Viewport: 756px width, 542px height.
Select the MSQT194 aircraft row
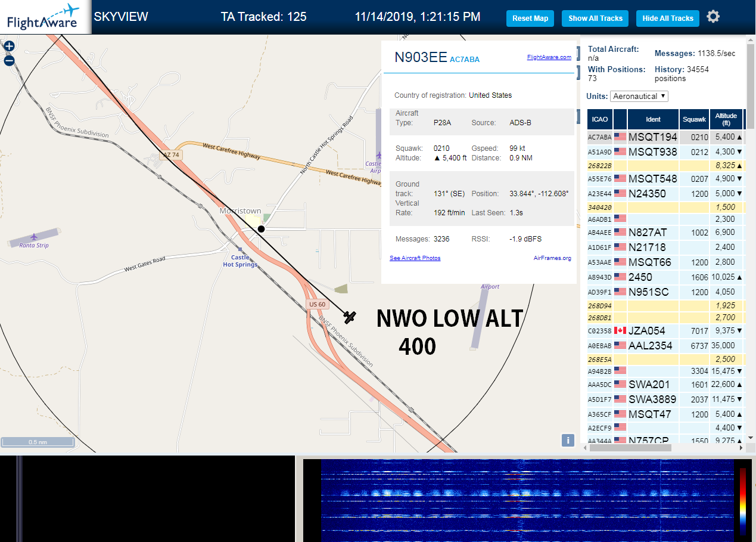(x=665, y=137)
